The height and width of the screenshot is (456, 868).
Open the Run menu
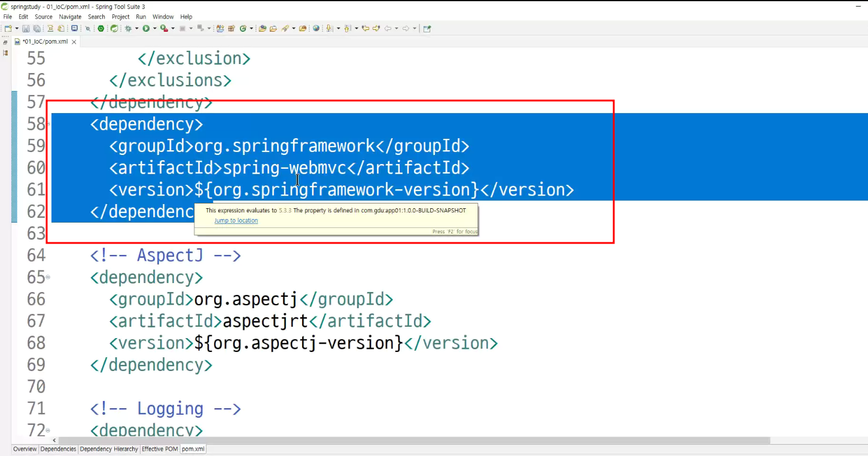coord(141,17)
